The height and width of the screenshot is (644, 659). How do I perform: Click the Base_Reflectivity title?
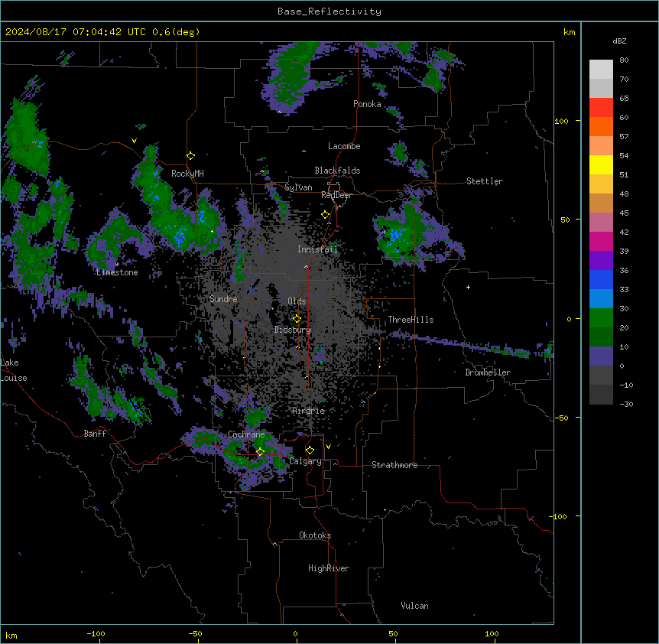coord(329,11)
